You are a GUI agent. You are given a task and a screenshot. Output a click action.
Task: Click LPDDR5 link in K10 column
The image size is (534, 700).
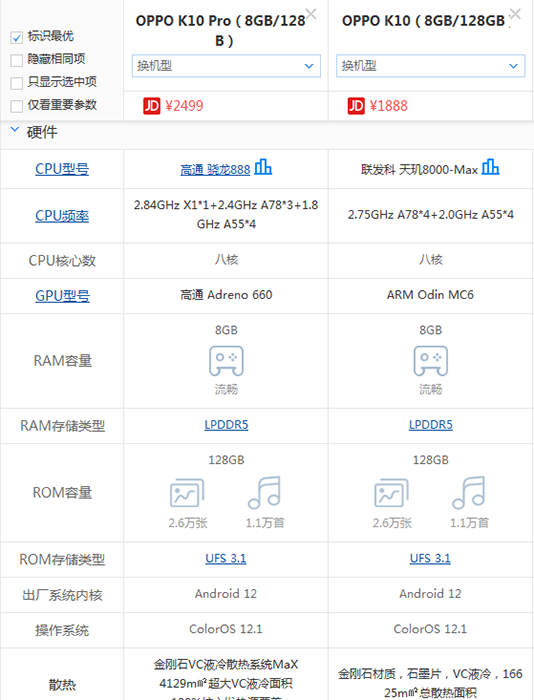431,425
